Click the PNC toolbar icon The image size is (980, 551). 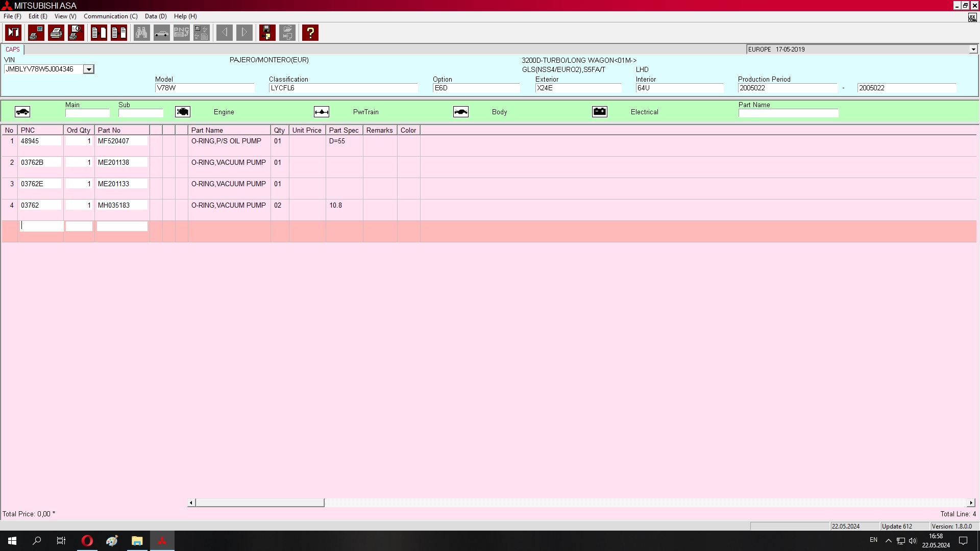pyautogui.click(x=182, y=33)
